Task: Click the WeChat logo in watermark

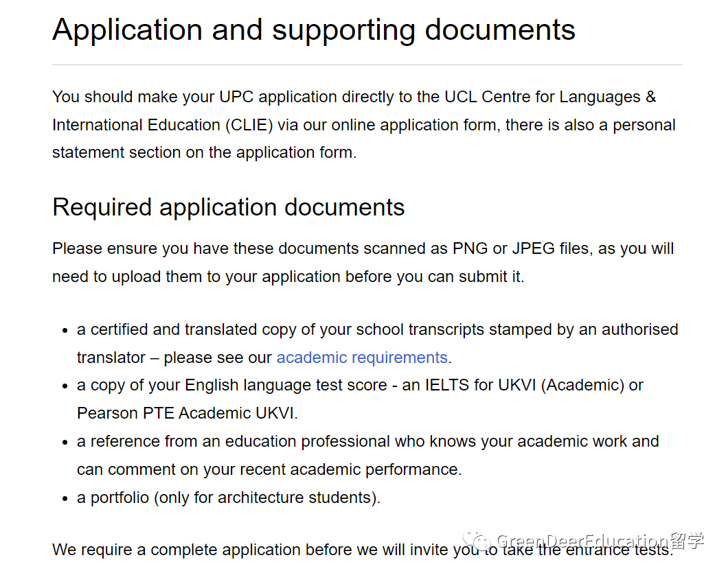Action: pyautogui.click(x=476, y=541)
